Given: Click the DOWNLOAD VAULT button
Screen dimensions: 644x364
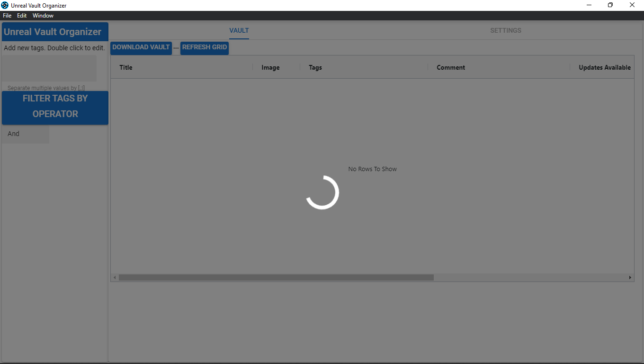Looking at the screenshot, I should [141, 47].
